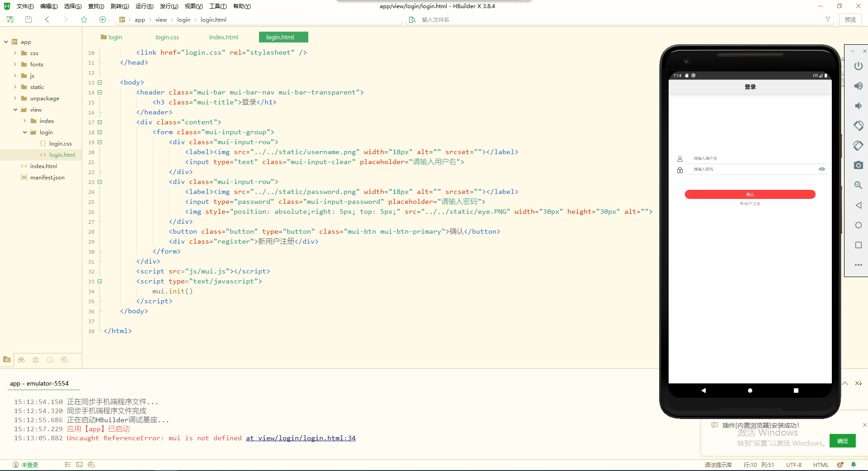
Task: Expand the fonts folder
Action: coord(15,64)
